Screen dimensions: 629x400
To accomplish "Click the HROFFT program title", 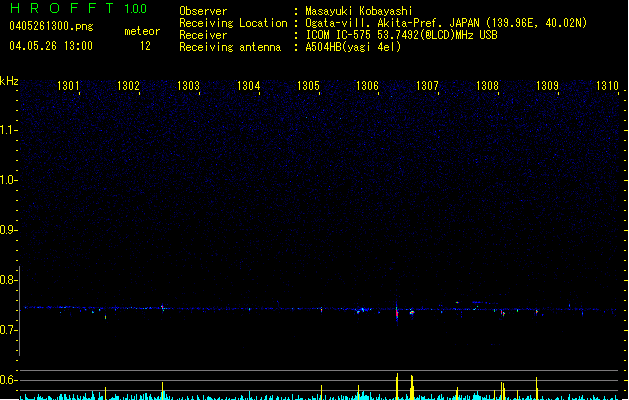I will 62,8.
